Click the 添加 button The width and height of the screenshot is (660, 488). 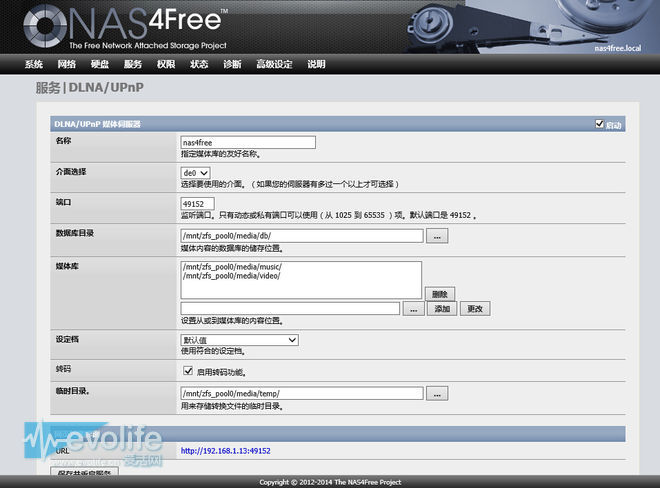(x=442, y=309)
